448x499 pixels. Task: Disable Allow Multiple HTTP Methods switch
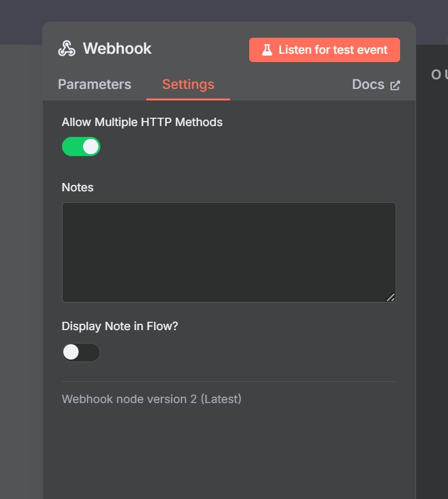(x=81, y=147)
